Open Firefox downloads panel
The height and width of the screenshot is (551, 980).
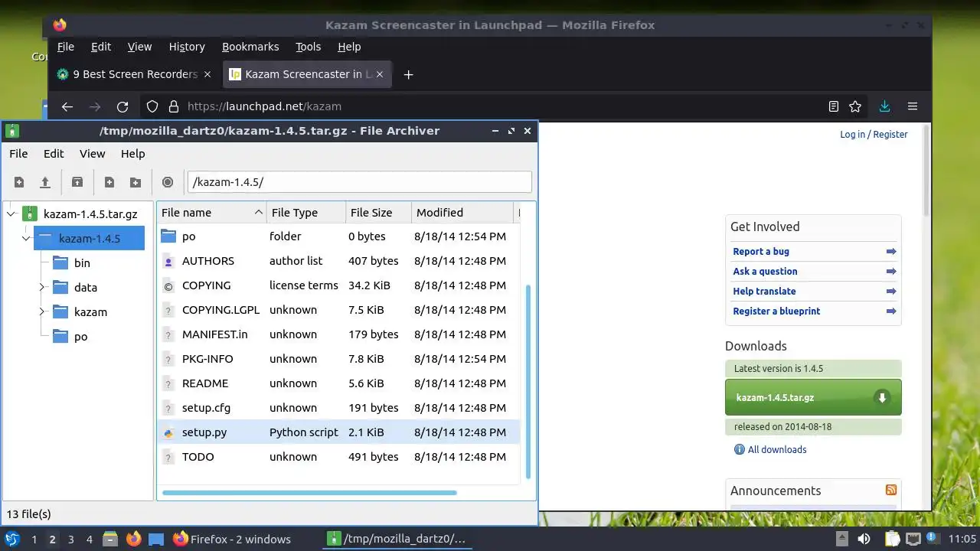tap(884, 106)
